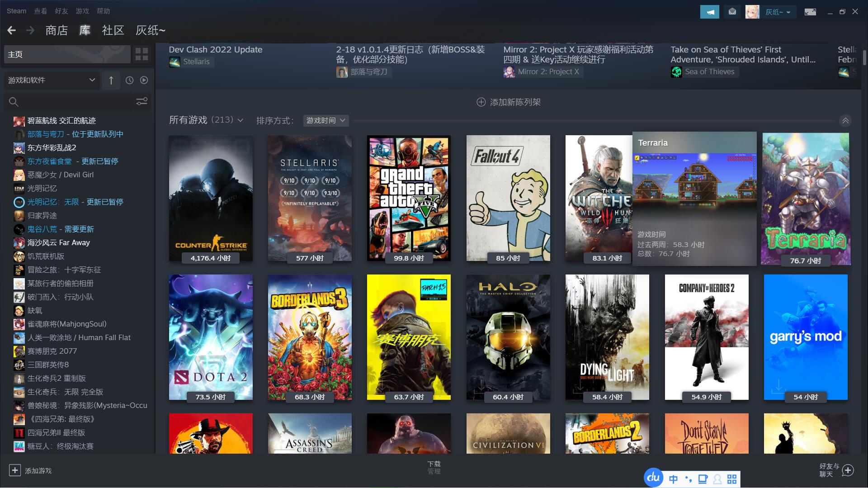Image resolution: width=868 pixels, height=488 pixels.
Task: Show ready-to-play games icon
Action: point(144,80)
